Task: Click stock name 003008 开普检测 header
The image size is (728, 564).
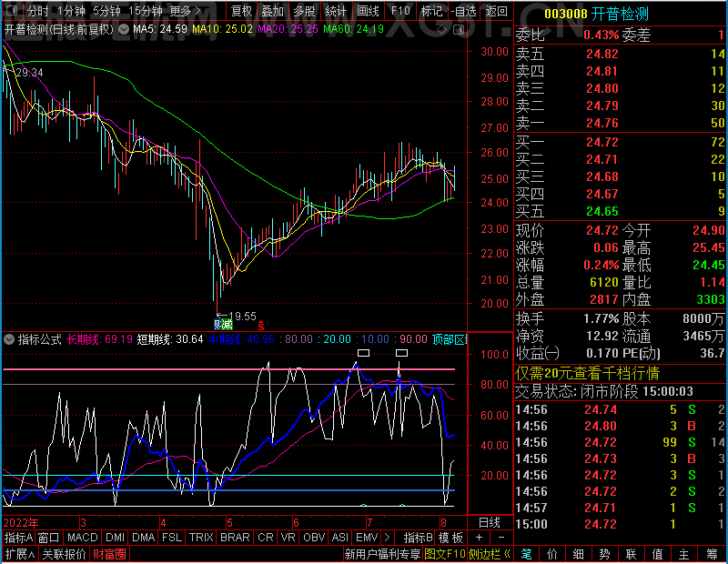Action: pyautogui.click(x=597, y=14)
